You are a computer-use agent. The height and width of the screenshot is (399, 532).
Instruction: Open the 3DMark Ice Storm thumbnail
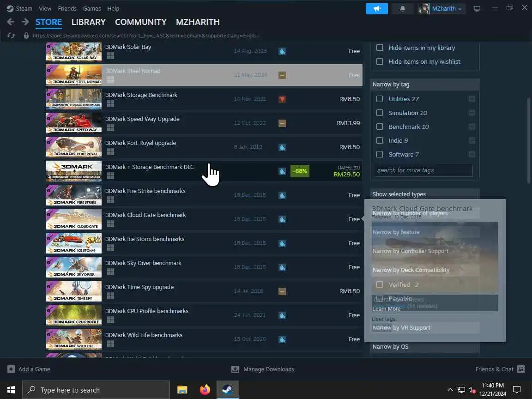click(x=74, y=243)
